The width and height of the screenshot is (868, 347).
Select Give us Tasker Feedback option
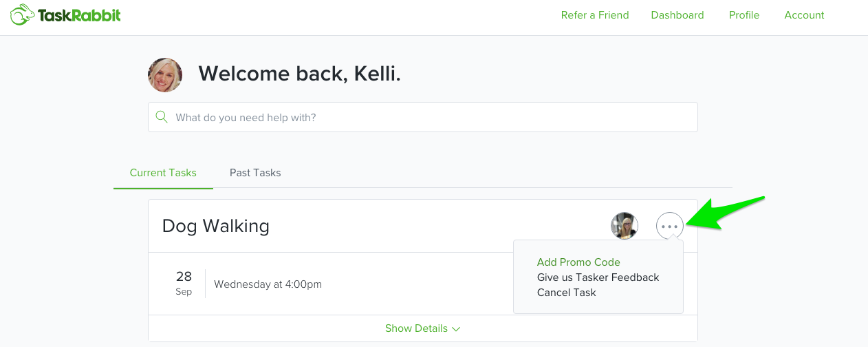coord(598,277)
